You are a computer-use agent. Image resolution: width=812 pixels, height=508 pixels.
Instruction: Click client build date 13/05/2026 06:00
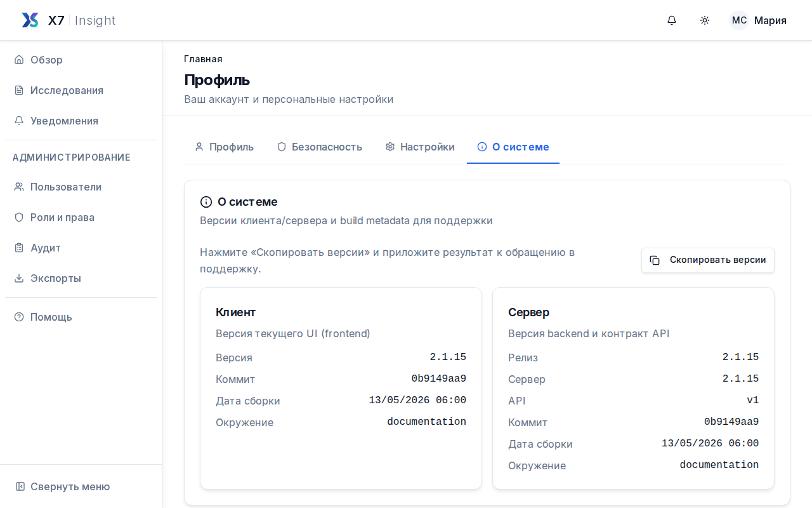tap(417, 400)
